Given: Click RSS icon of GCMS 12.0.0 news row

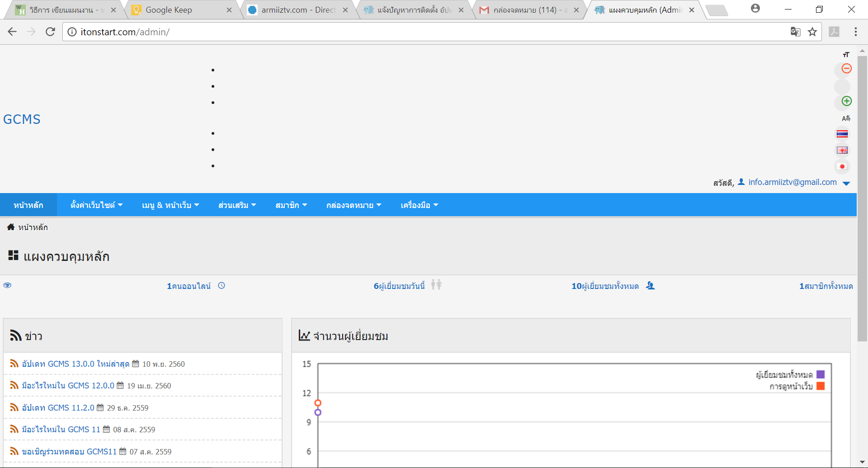Looking at the screenshot, I should (x=14, y=385).
